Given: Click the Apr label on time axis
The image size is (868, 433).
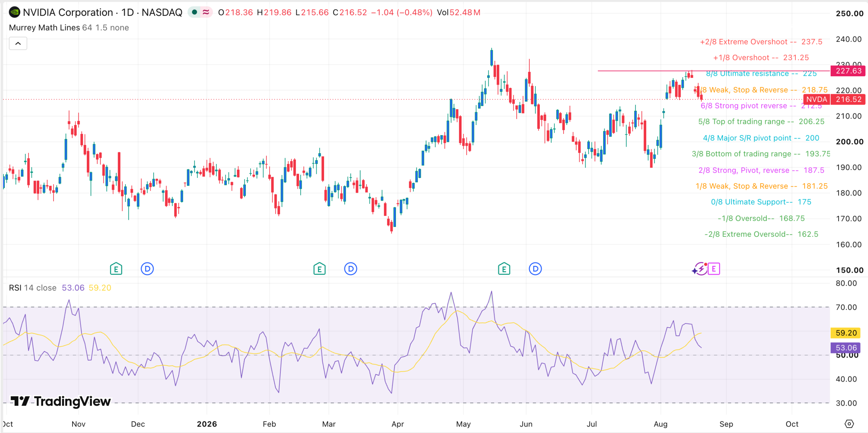Looking at the screenshot, I should pos(398,424).
